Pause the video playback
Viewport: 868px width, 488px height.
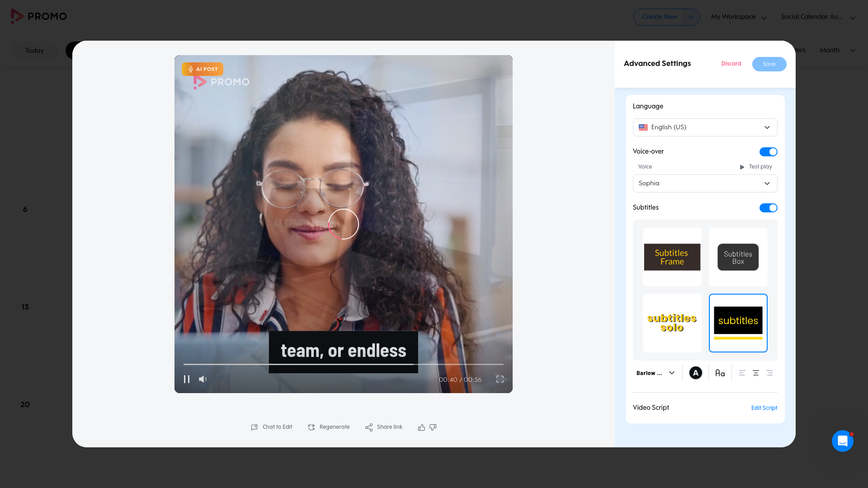187,379
